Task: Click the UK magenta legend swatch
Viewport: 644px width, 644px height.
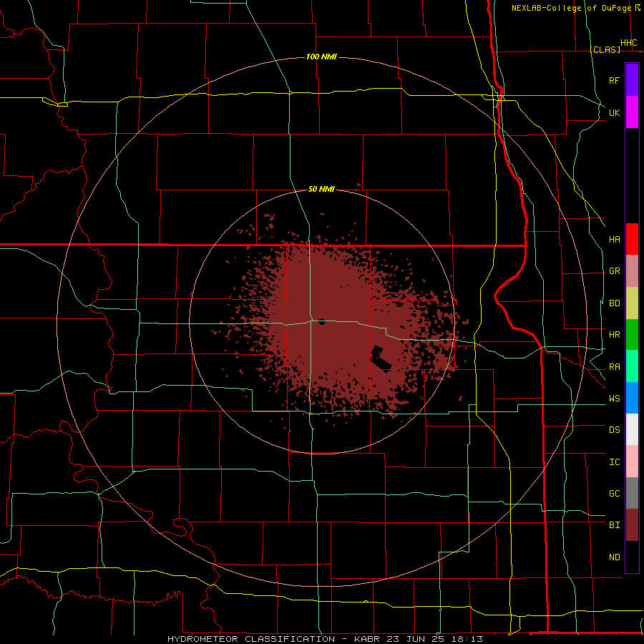Action: click(x=632, y=112)
